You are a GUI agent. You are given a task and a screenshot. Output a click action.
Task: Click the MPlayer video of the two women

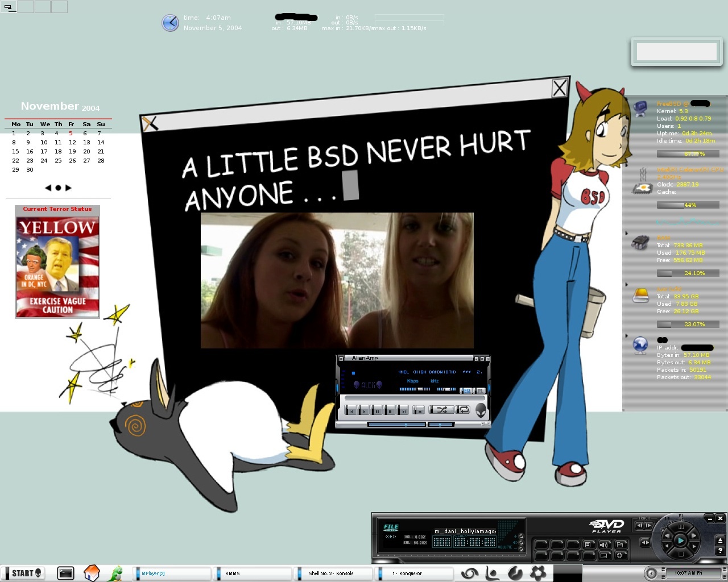click(x=337, y=280)
